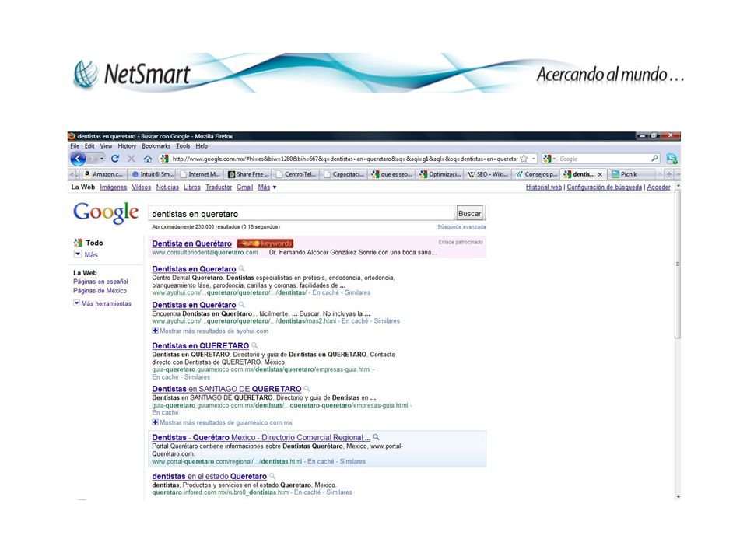Stop loading with the X icon
This screenshot has height=560, width=747.
tap(132, 159)
